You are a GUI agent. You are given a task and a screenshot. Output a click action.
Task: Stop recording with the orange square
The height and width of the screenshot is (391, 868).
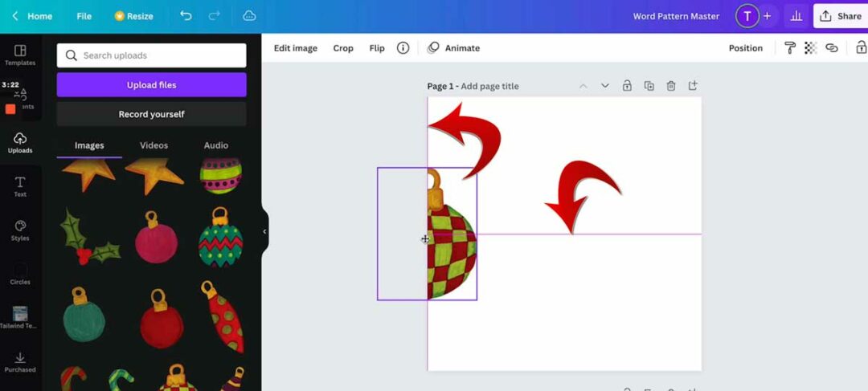[10, 109]
